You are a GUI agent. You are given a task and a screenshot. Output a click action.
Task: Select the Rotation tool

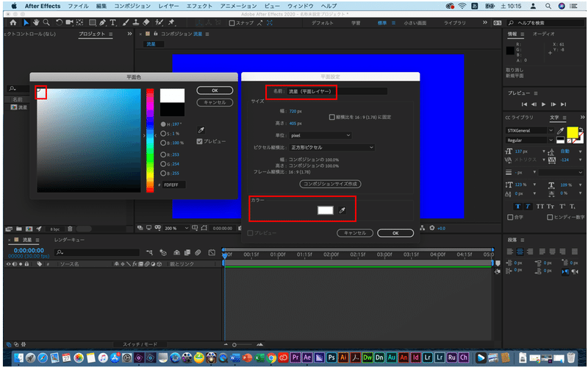[59, 23]
